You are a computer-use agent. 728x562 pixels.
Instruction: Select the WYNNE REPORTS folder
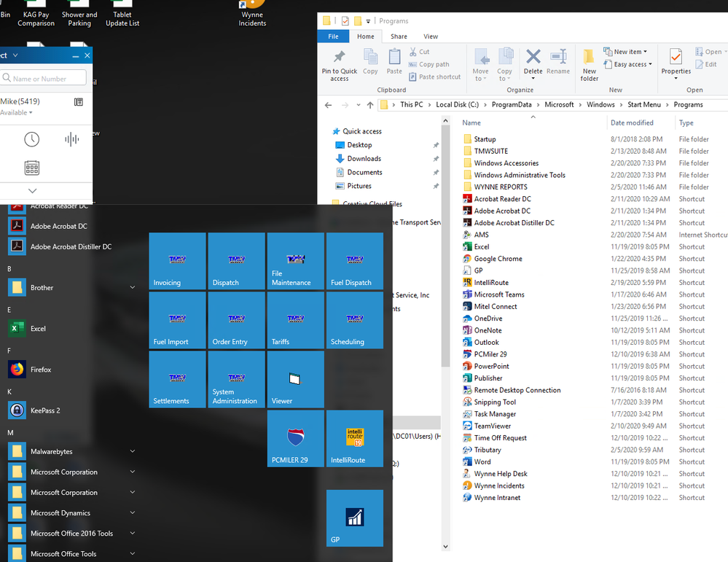500,187
